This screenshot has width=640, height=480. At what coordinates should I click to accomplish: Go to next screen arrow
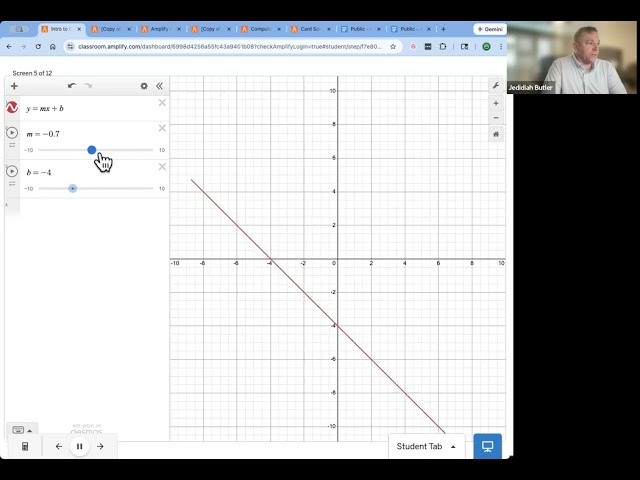click(100, 446)
